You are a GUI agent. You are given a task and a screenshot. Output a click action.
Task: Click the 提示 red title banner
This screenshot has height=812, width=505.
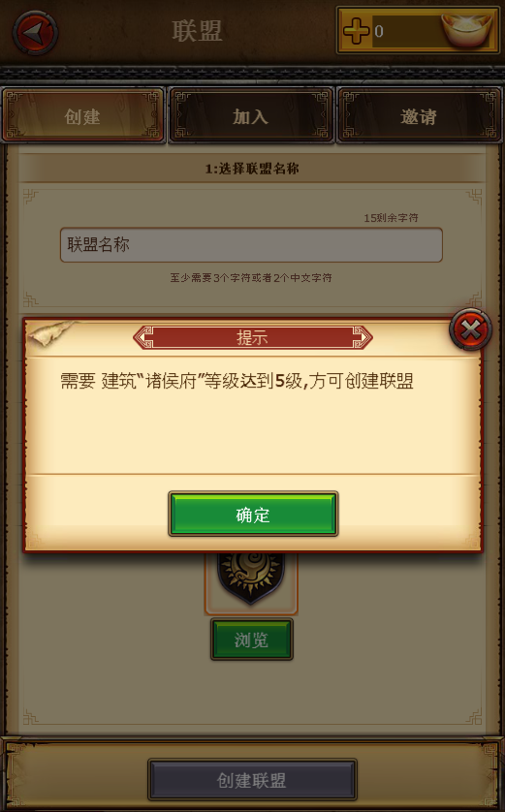click(252, 337)
